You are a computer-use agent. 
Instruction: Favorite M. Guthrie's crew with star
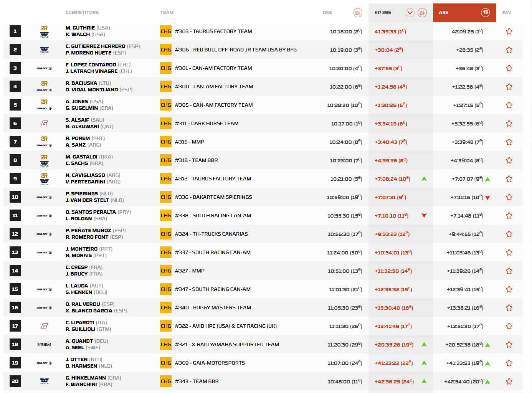coord(509,31)
